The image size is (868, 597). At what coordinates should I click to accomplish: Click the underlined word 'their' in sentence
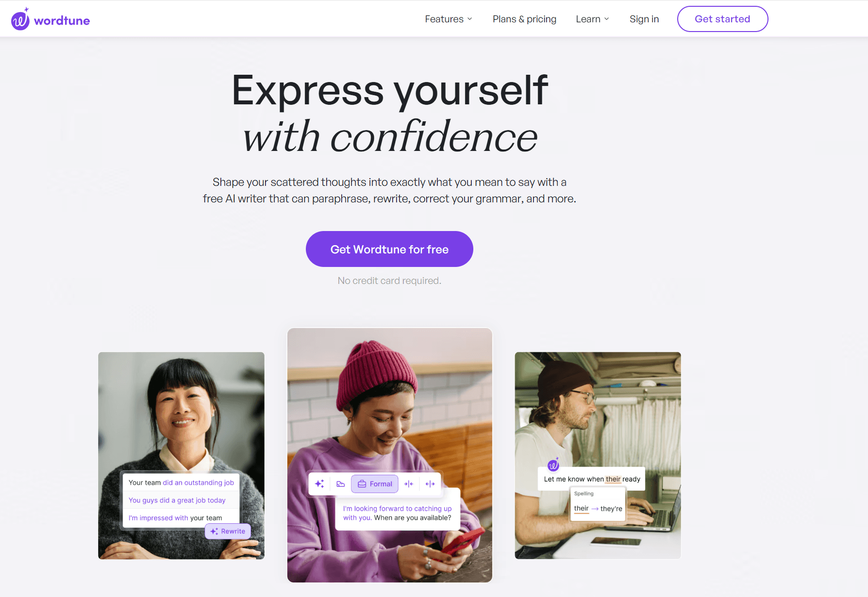tap(613, 479)
